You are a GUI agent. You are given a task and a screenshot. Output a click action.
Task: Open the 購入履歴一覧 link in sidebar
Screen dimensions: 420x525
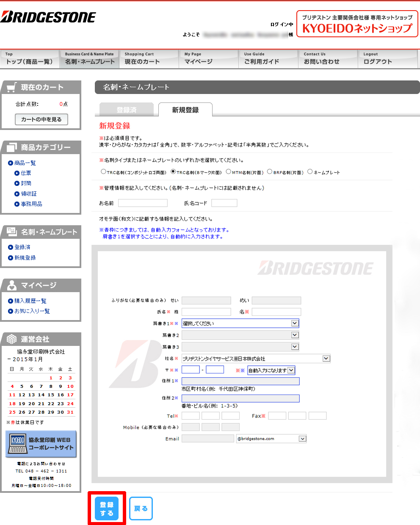point(30,301)
